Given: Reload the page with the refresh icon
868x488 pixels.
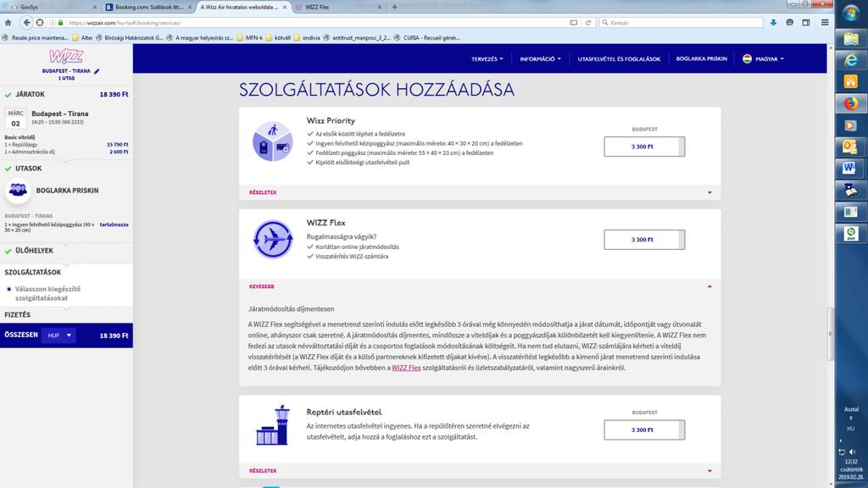Looking at the screenshot, I should coord(588,23).
